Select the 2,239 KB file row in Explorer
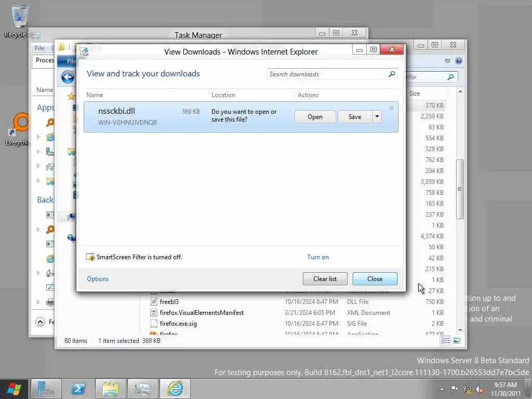This screenshot has height=399, width=532. [432, 116]
